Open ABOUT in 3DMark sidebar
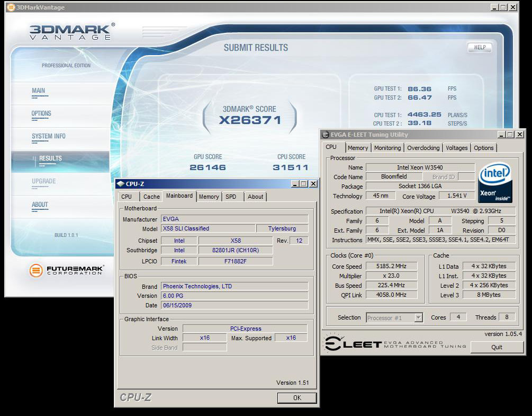This screenshot has width=532, height=416. pos(40,205)
